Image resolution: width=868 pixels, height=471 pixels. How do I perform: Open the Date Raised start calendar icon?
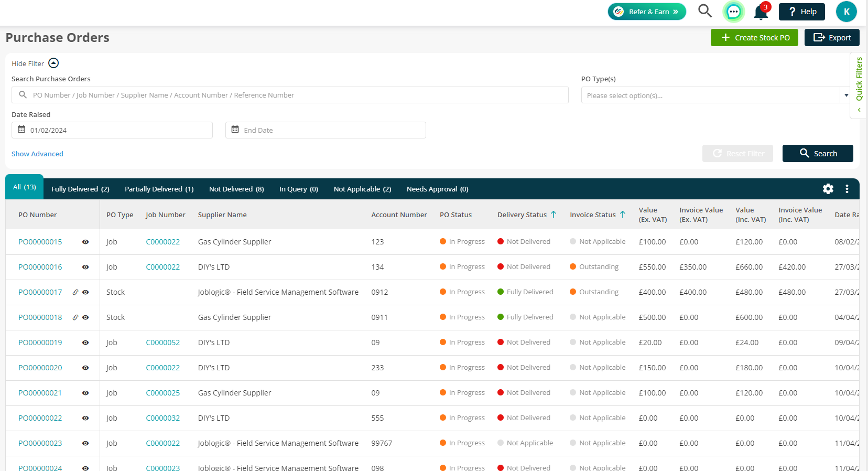[21, 130]
